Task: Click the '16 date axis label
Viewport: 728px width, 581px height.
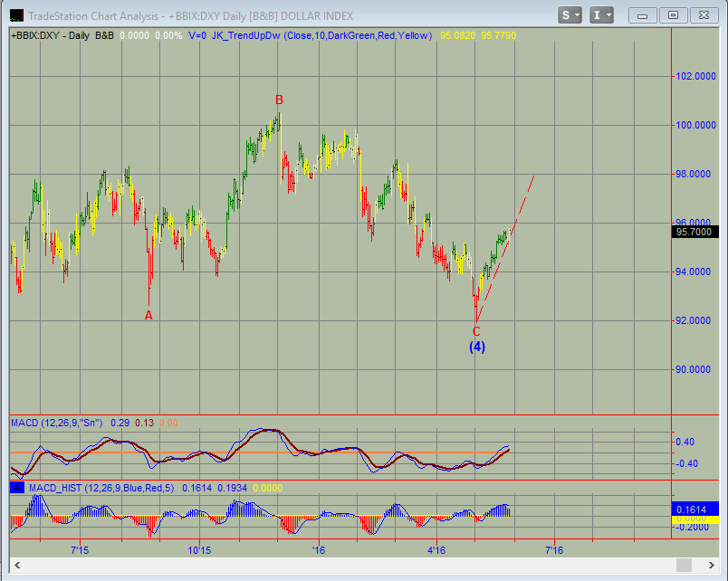Action: (x=319, y=550)
